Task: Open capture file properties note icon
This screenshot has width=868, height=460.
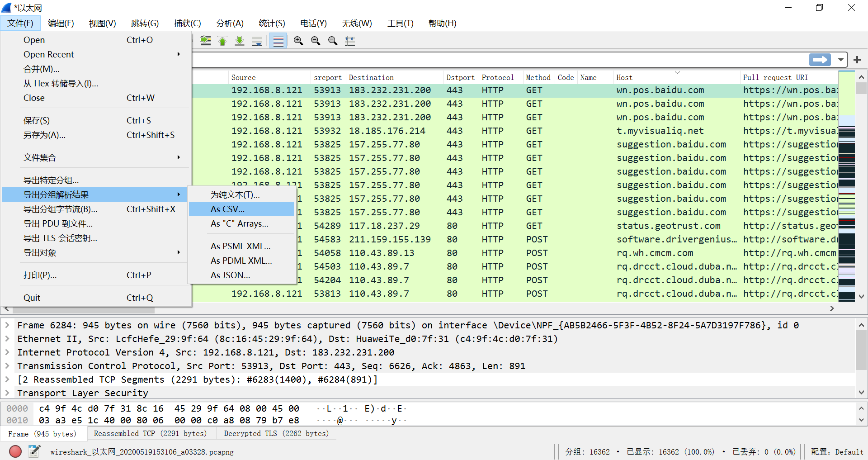Action: click(34, 451)
